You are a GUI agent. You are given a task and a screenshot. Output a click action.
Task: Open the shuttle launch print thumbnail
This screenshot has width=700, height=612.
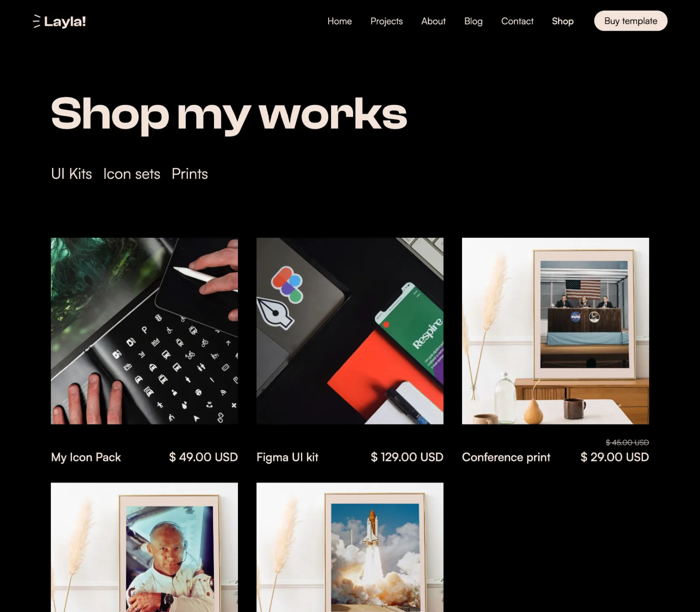tap(350, 547)
